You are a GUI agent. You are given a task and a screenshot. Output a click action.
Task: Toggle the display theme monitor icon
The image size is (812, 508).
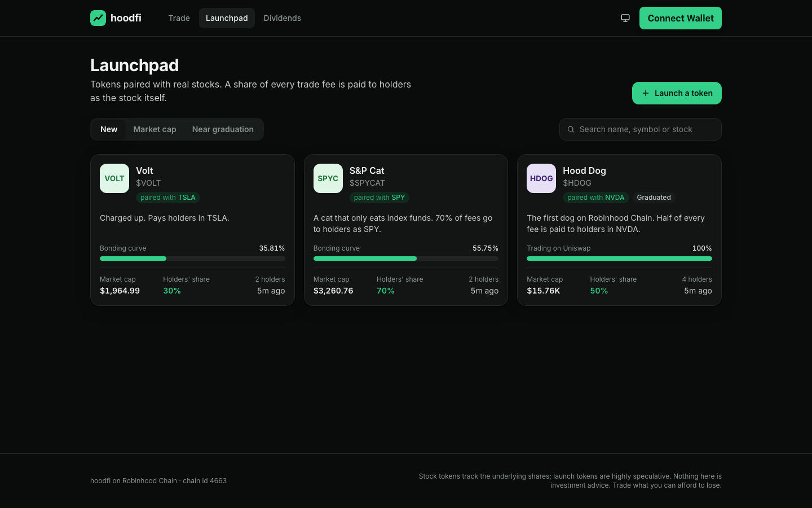(x=625, y=18)
